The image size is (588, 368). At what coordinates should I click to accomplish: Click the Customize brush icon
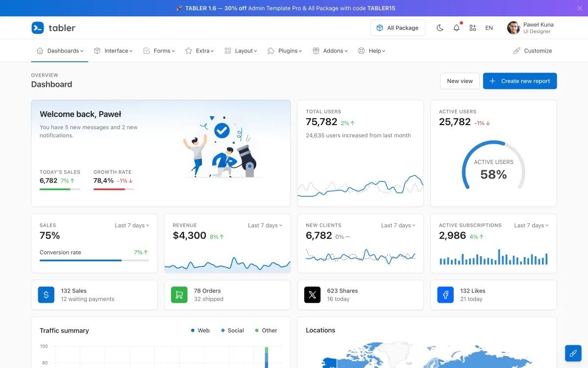pos(517,51)
